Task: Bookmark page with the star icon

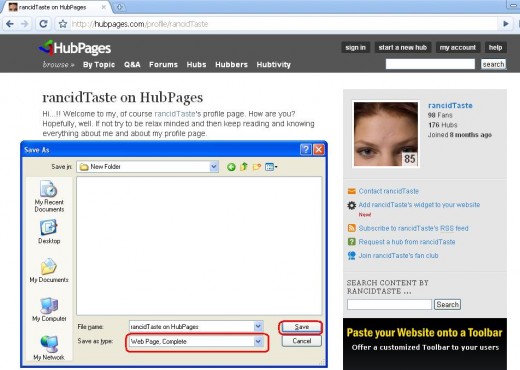Action: 63,24
